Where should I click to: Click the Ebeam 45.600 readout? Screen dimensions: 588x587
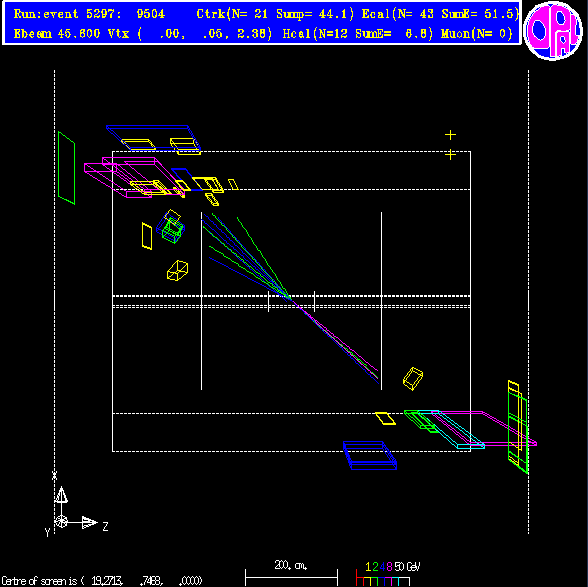click(57, 34)
